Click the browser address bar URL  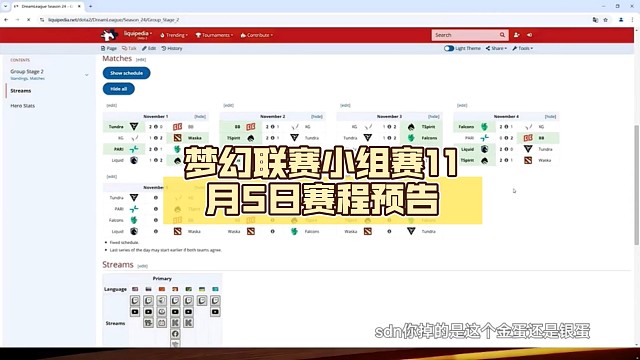click(x=113, y=20)
